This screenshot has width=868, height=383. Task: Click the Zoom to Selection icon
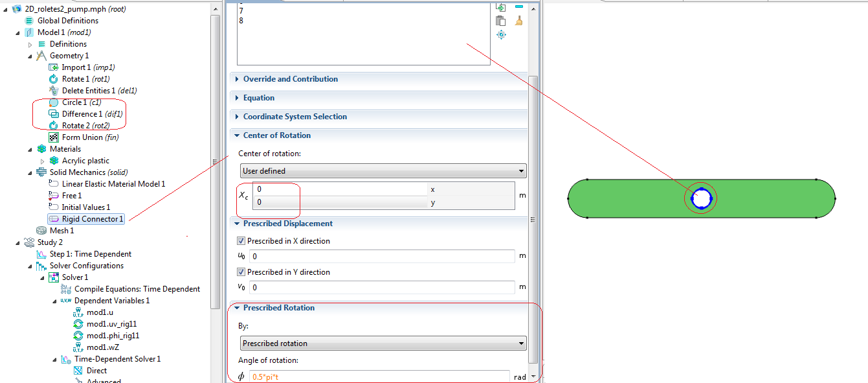(x=500, y=35)
